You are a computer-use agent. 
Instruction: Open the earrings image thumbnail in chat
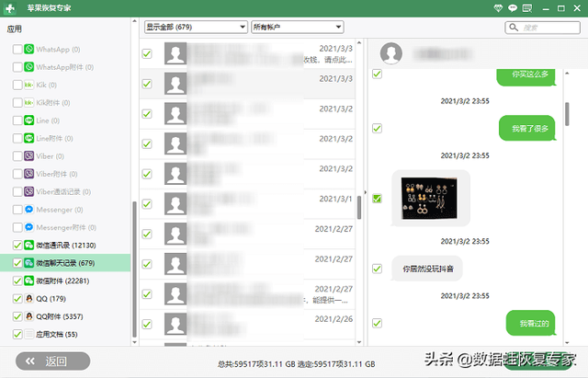(x=429, y=198)
